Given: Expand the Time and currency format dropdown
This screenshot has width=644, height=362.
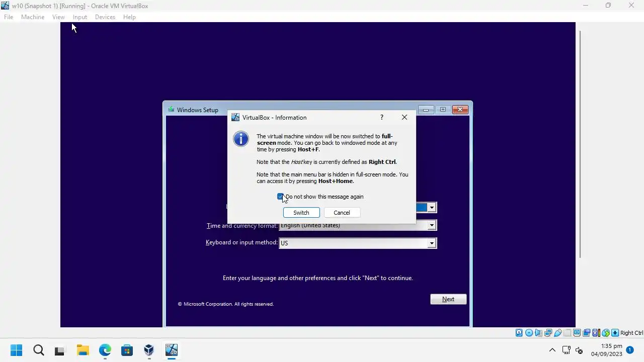Looking at the screenshot, I should click(x=432, y=225).
